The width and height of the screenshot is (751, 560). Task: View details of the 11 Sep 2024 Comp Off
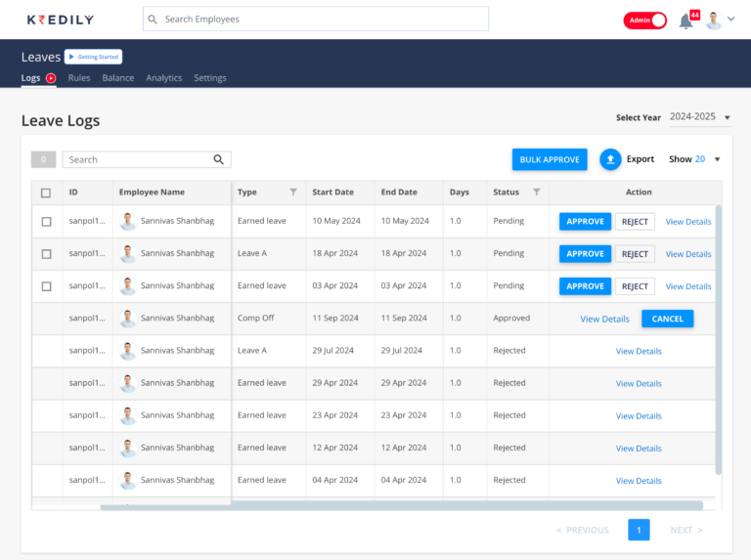pos(604,319)
